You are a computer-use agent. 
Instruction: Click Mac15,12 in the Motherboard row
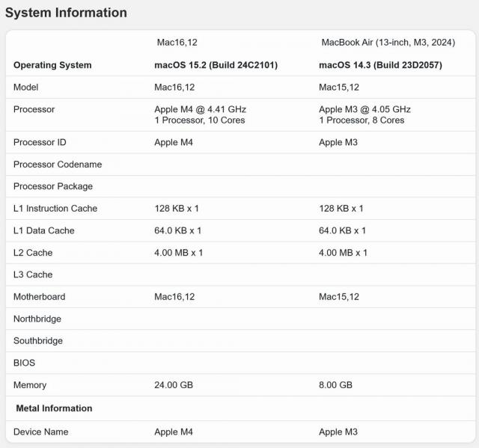339,297
